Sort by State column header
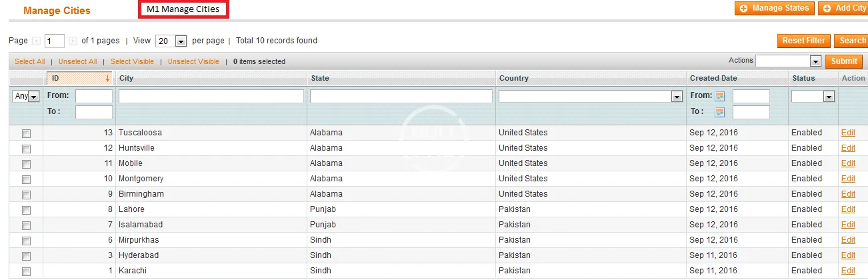 [320, 79]
